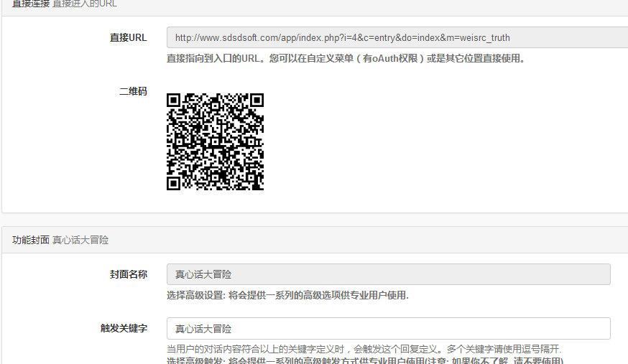Viewport: 628px width, 364px height.
Task: Click the QR code image
Action: pos(215,141)
